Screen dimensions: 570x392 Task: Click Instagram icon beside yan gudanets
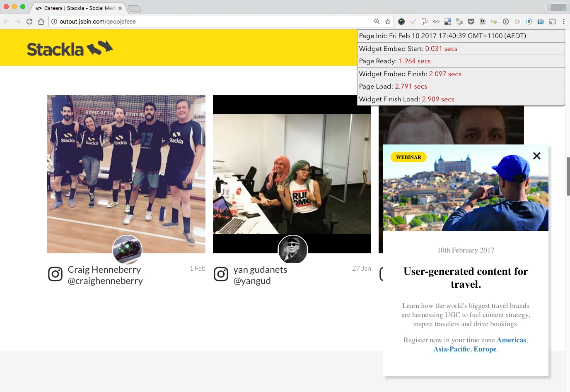(x=221, y=274)
